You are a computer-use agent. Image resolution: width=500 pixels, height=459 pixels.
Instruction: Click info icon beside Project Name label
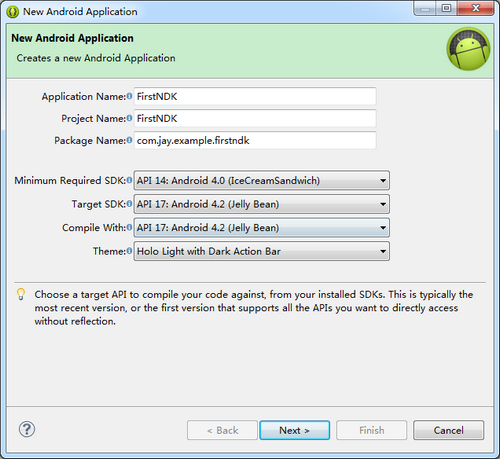tap(129, 118)
